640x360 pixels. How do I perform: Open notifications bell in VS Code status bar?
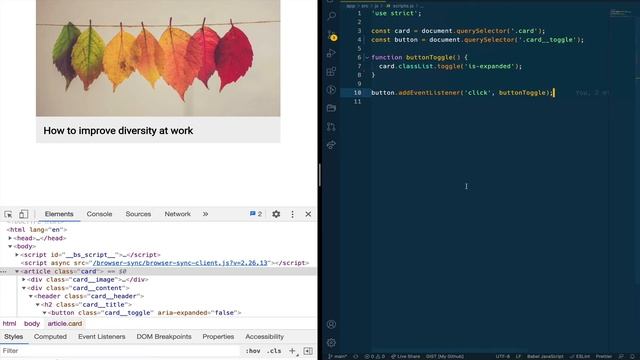633,356
